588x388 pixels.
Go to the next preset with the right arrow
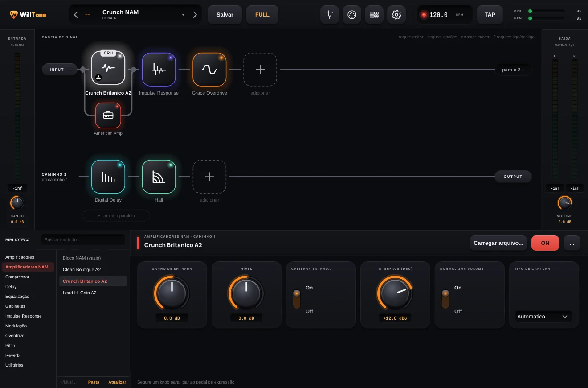tap(195, 15)
